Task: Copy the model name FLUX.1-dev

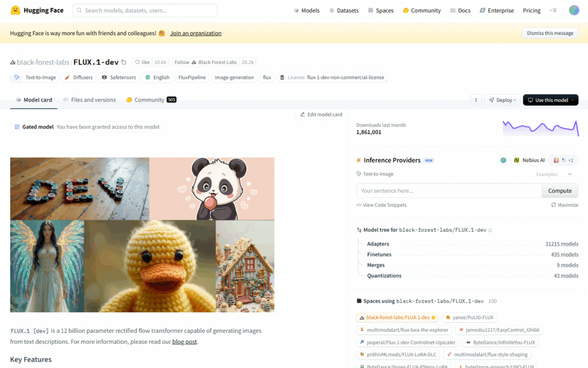Action: [x=124, y=62]
